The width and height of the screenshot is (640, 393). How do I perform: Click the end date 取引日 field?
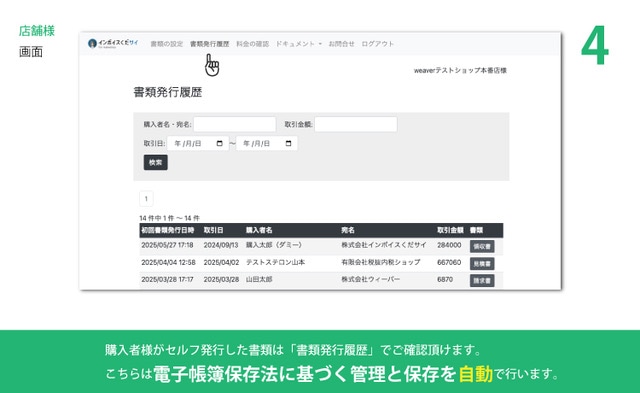267,143
